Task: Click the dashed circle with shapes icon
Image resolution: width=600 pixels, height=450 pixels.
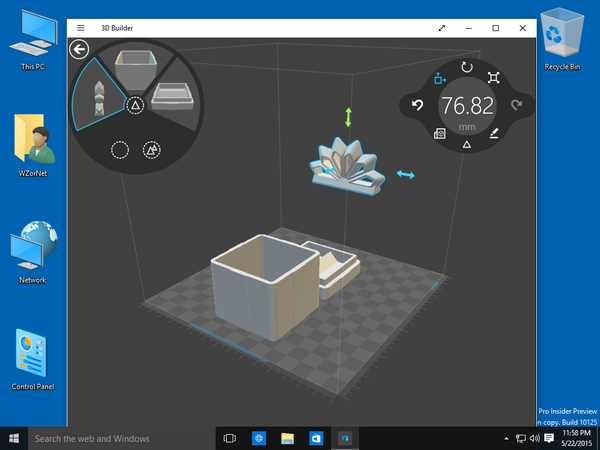Action: pyautogui.click(x=152, y=150)
